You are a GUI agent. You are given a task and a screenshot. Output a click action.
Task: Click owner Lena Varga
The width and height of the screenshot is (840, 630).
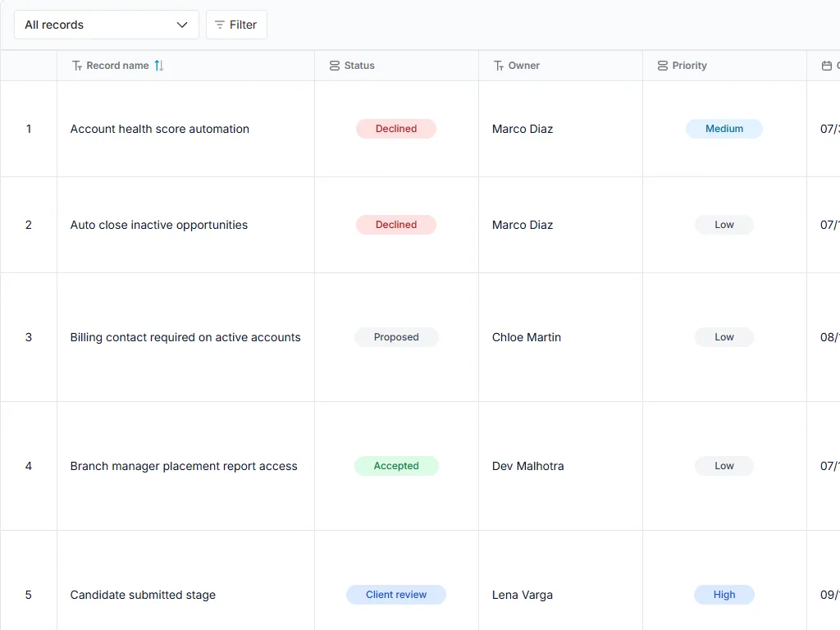tap(523, 595)
